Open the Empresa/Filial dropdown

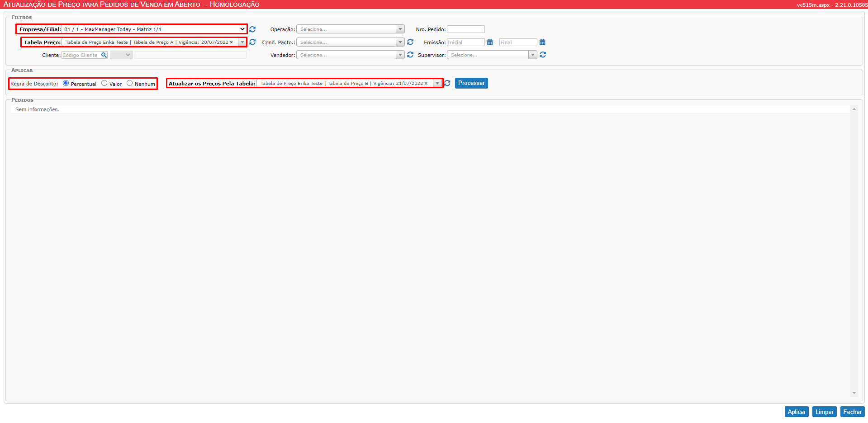tap(154, 29)
